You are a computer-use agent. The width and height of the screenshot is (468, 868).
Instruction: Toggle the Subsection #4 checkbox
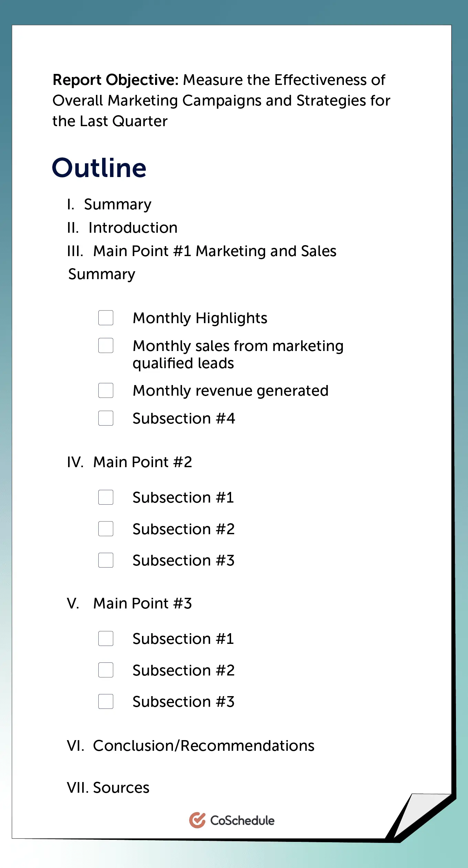[x=106, y=418]
